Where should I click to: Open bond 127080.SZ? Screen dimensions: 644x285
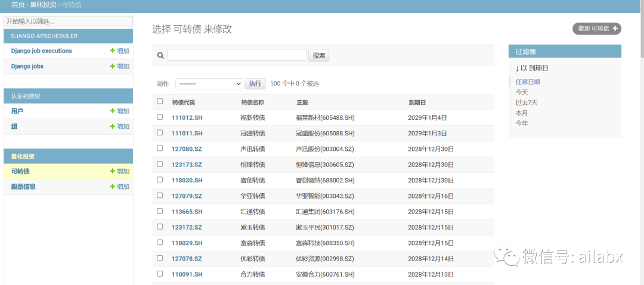click(x=187, y=149)
